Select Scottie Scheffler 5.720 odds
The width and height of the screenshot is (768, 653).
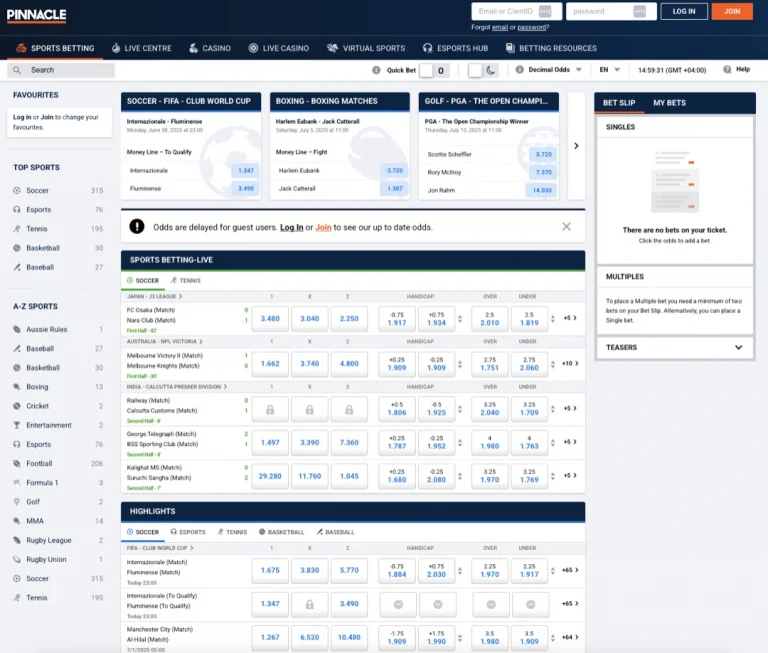point(543,154)
